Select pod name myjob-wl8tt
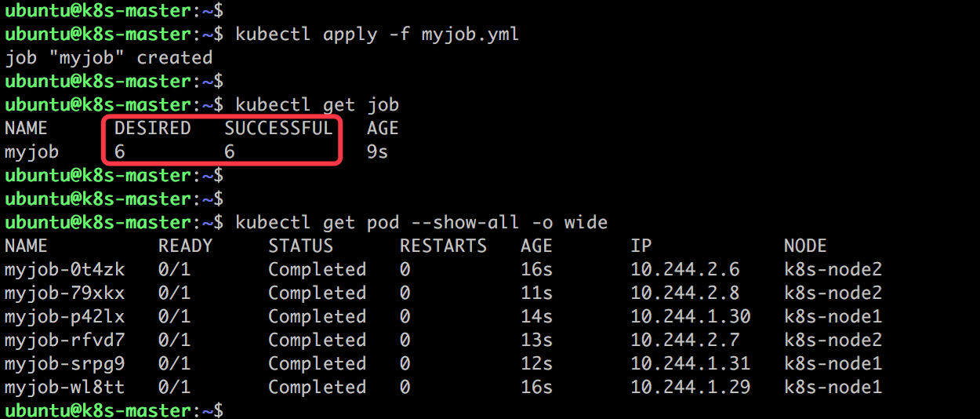Screen dimensions: 980x419 click(64, 388)
